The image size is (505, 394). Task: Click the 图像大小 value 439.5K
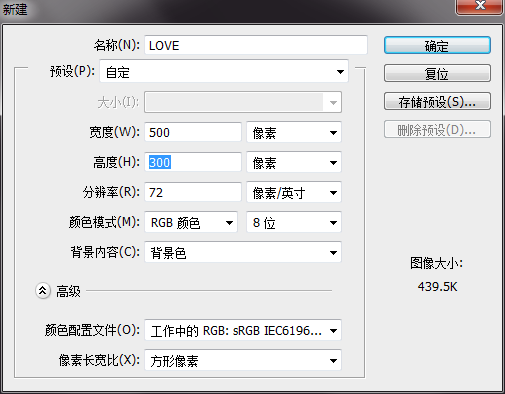click(x=437, y=287)
